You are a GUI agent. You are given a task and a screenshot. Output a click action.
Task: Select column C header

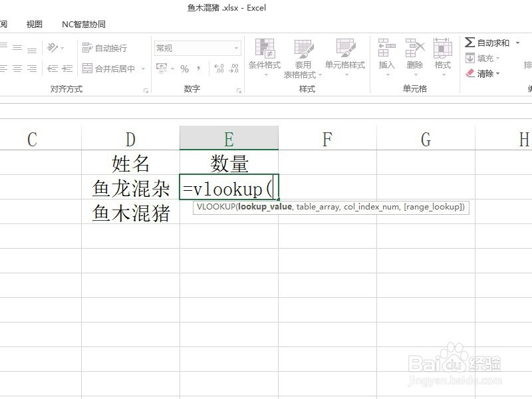coord(41,139)
